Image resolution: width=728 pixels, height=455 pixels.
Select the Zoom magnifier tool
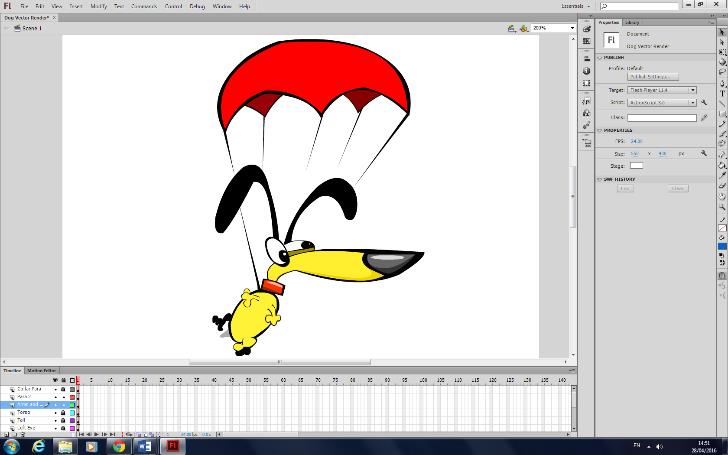pos(722,207)
